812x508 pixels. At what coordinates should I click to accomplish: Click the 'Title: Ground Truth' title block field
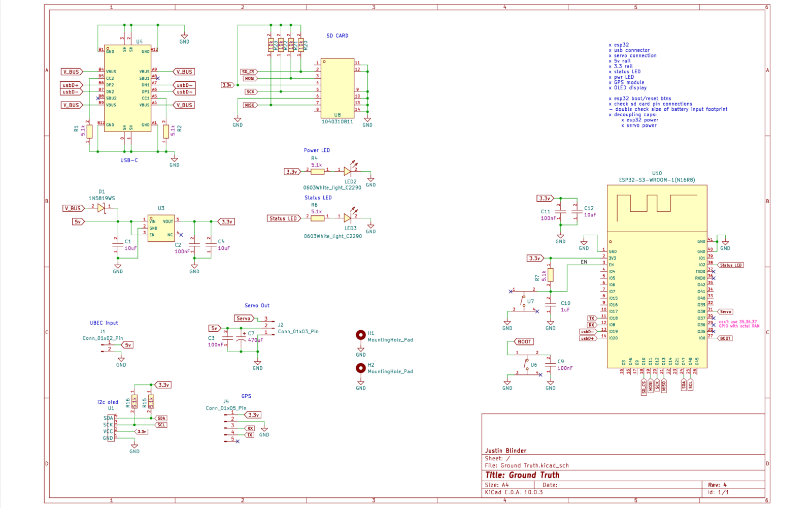pyautogui.click(x=522, y=475)
